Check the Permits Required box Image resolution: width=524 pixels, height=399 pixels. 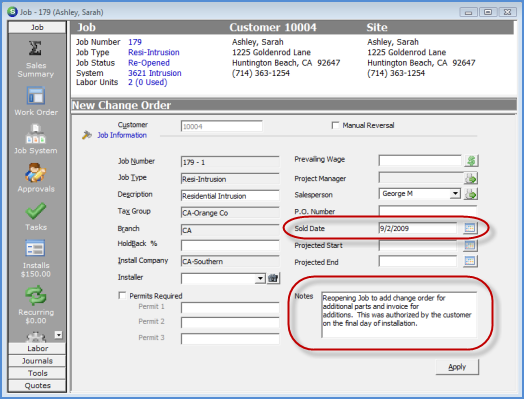[x=122, y=296]
